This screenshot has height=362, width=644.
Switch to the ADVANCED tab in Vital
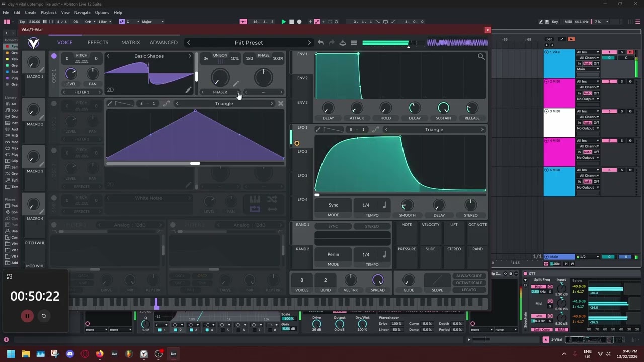164,43
